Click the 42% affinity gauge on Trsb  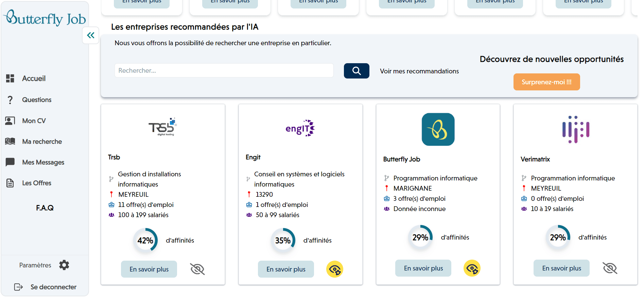click(x=145, y=241)
